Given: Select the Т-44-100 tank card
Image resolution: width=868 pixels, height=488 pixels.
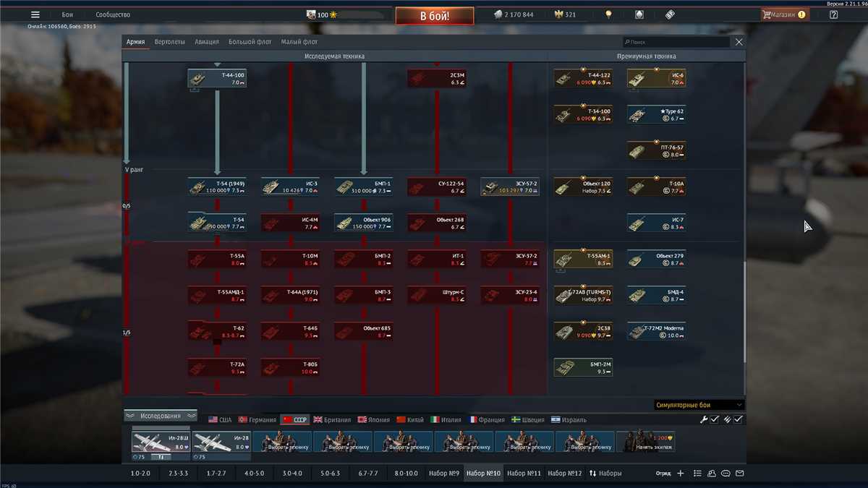Looking at the screenshot, I should tap(217, 78).
